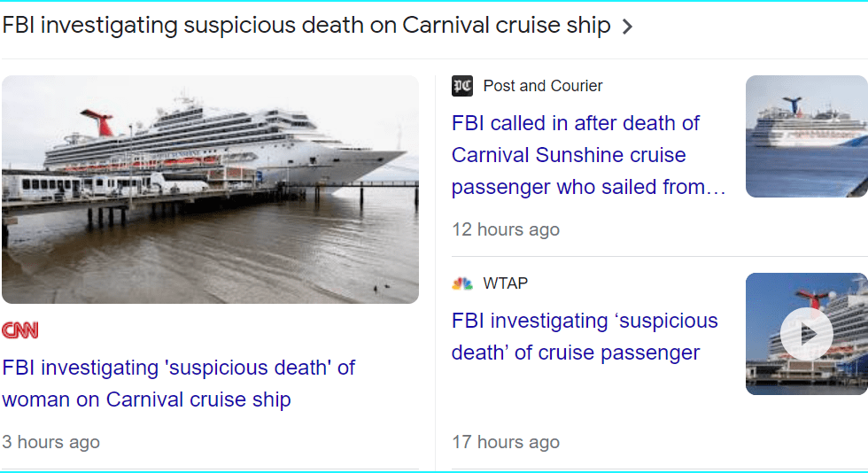View the large docked cruise ship photo
This screenshot has height=473, width=868.
[210, 190]
